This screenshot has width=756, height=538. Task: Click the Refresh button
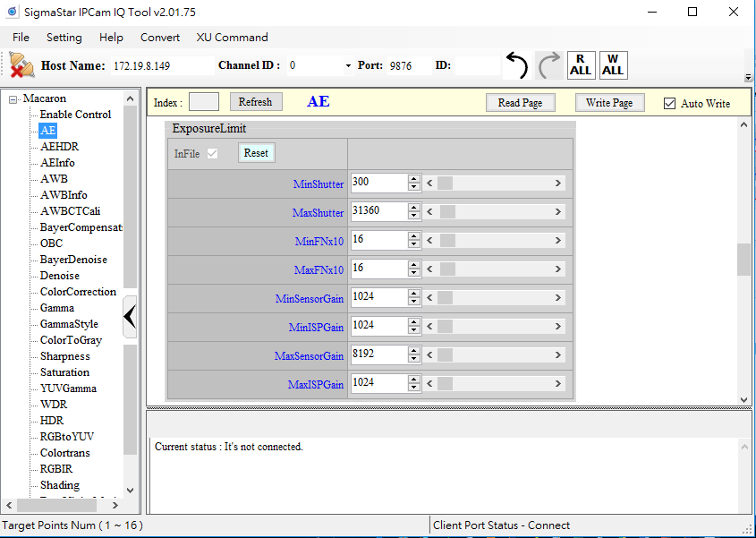[255, 102]
